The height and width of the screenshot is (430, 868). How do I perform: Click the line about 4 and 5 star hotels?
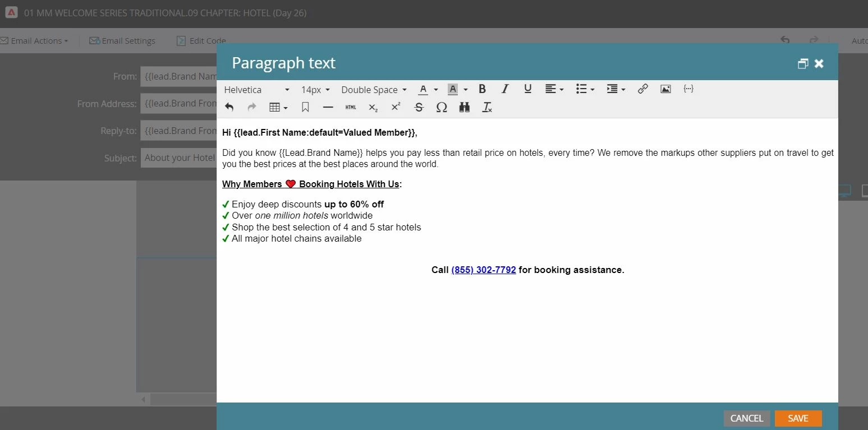tap(326, 227)
